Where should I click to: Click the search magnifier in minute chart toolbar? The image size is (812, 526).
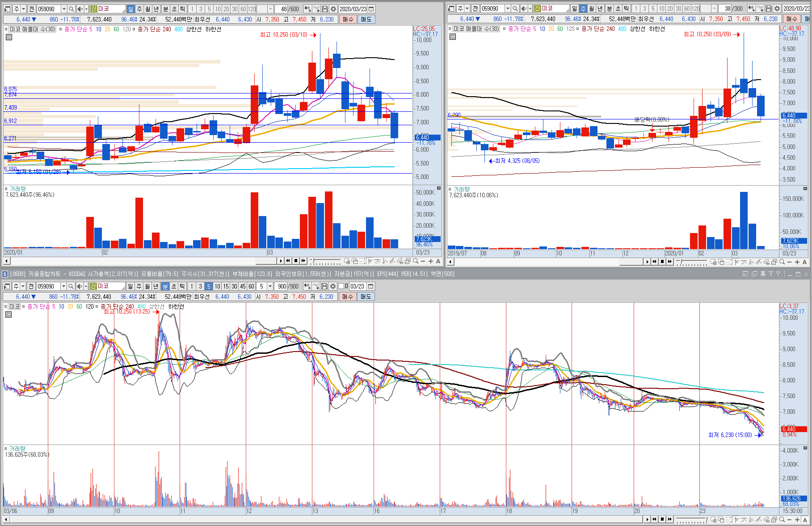(71, 286)
